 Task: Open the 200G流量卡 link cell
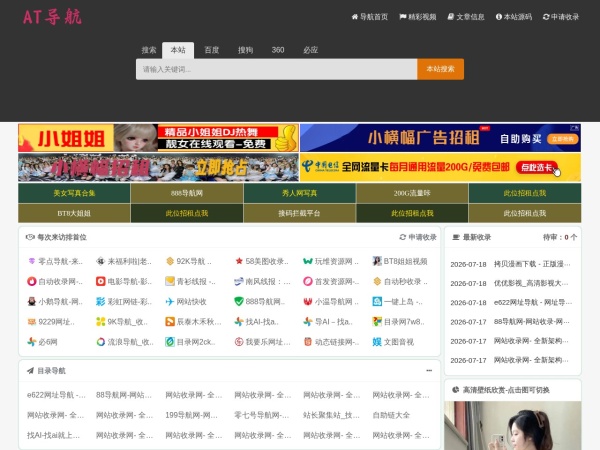coord(412,193)
